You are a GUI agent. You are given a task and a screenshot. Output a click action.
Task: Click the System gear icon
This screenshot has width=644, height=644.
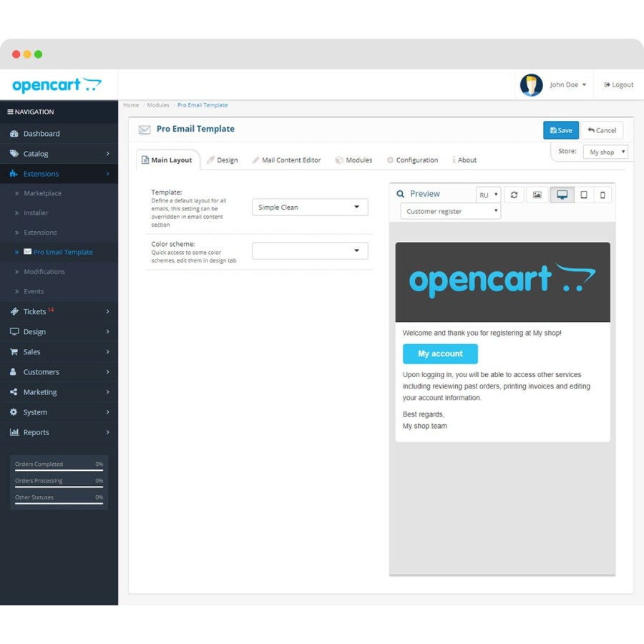pos(14,412)
